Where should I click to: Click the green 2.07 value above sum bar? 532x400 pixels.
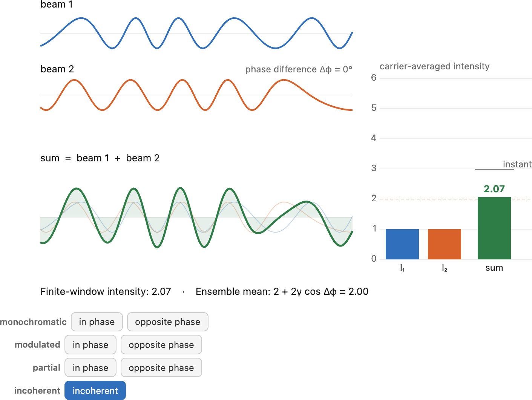(494, 189)
